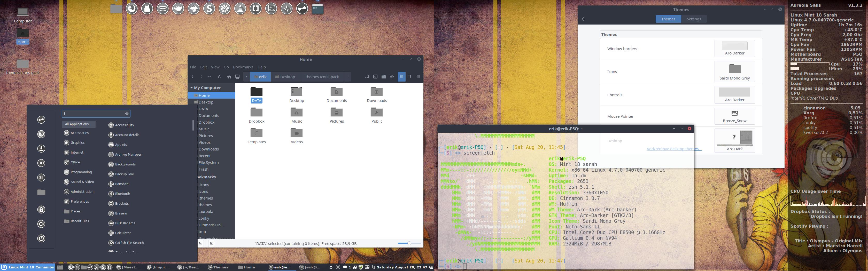Switch to the Settings tab in Themes

[x=694, y=19]
